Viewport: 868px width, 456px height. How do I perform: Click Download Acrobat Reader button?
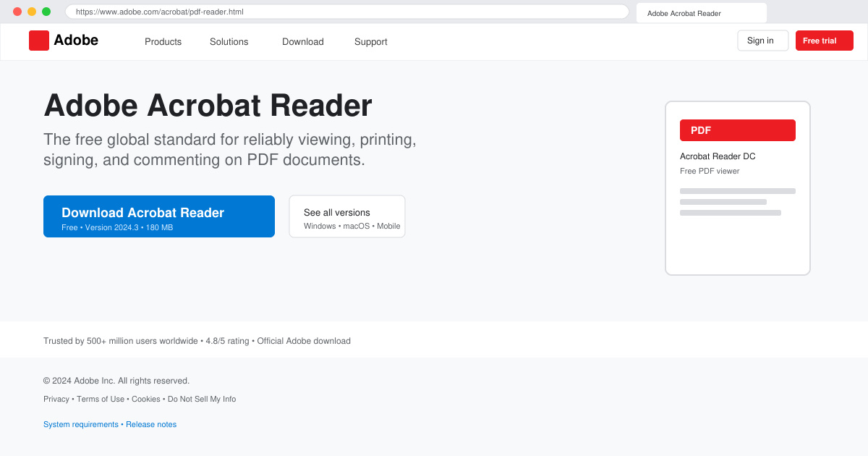coord(159,216)
